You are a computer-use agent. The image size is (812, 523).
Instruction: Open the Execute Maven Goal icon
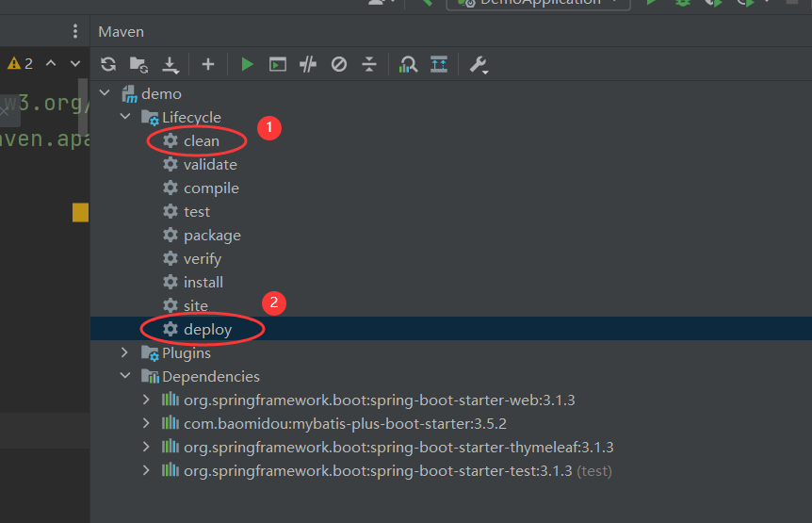[x=278, y=64]
